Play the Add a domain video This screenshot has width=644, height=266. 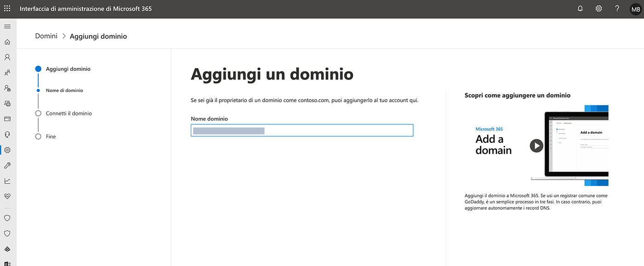(x=536, y=146)
